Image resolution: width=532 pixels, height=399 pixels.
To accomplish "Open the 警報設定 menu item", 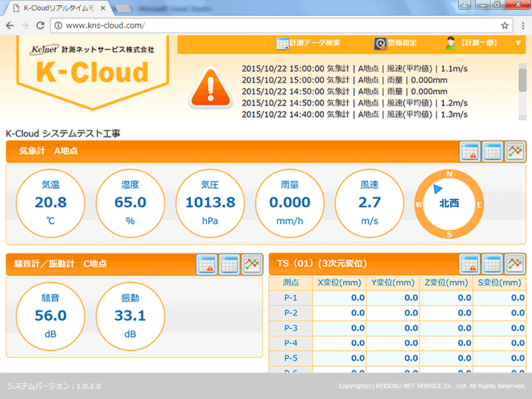I will pyautogui.click(x=395, y=43).
